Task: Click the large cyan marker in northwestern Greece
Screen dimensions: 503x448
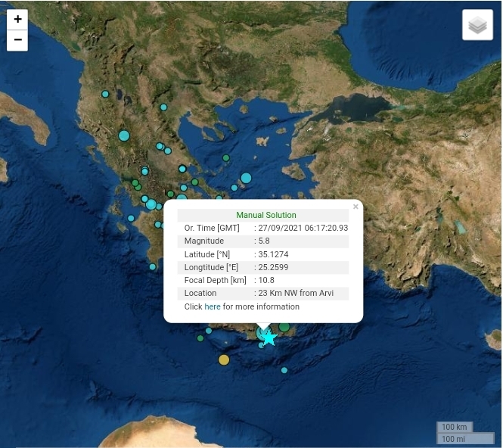Action: point(124,136)
